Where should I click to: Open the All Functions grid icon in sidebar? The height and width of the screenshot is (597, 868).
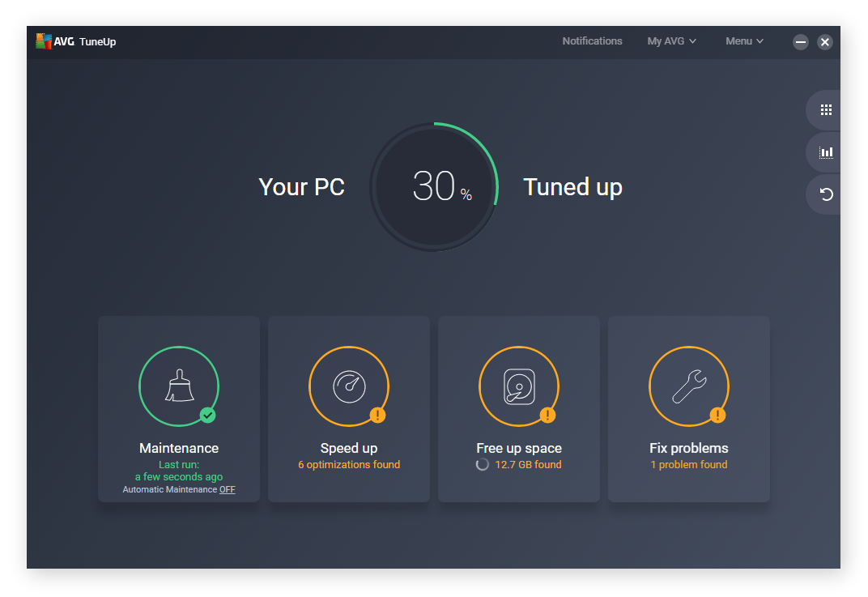click(824, 109)
